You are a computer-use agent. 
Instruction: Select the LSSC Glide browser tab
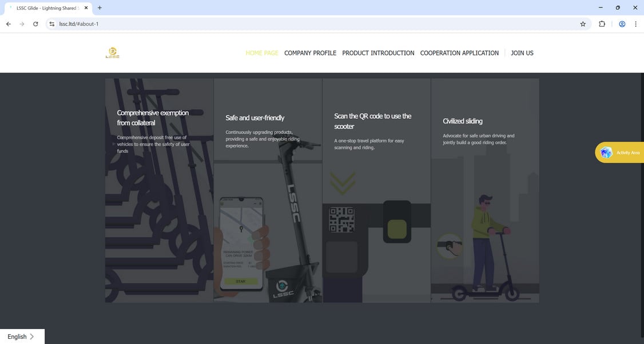(47, 8)
